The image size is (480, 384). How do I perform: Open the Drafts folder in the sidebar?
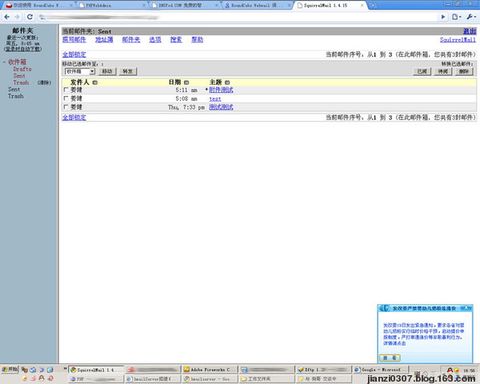tap(22, 69)
